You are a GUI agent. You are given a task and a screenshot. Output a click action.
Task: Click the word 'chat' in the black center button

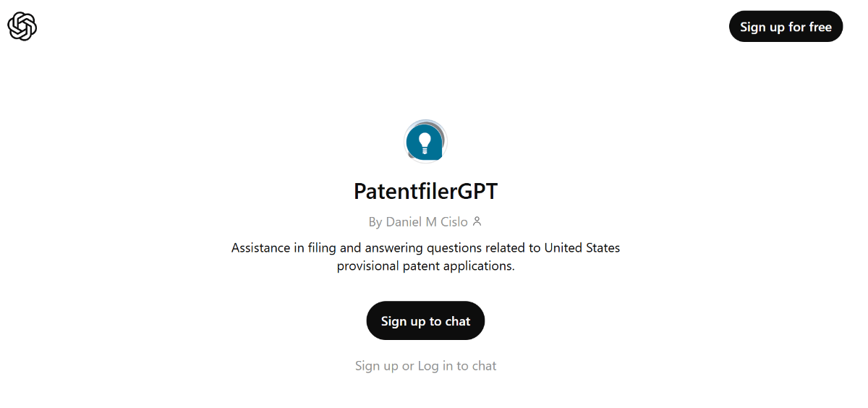point(457,321)
